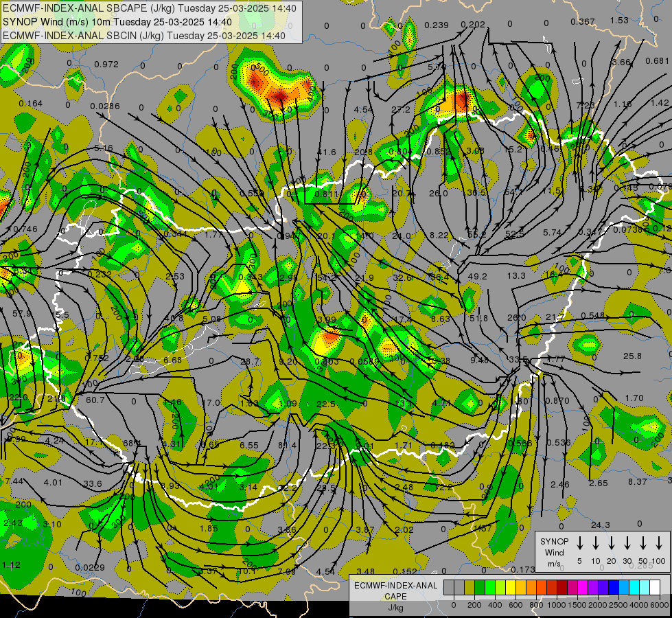
Task: Select the pure yellow CAPE legend swatch
Action: tap(511, 587)
